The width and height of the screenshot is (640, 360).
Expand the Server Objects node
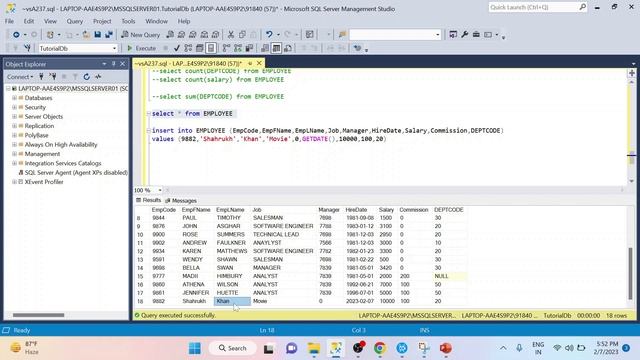[14, 117]
